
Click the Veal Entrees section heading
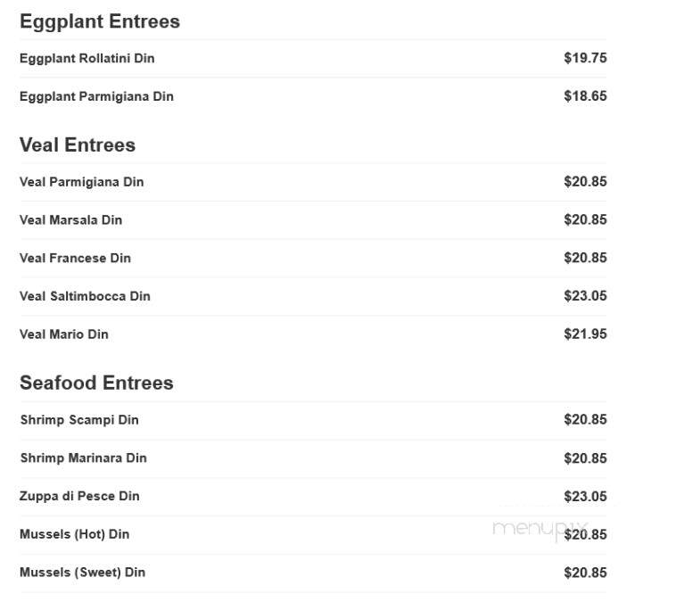[78, 145]
